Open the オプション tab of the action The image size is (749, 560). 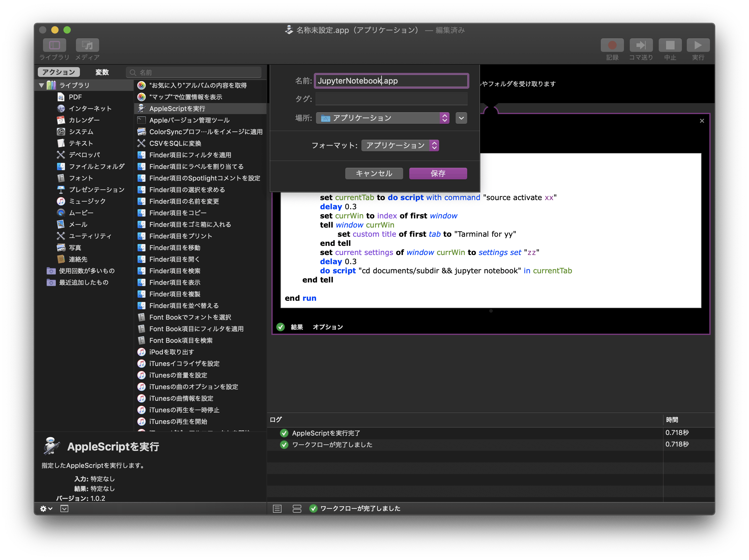tap(328, 327)
